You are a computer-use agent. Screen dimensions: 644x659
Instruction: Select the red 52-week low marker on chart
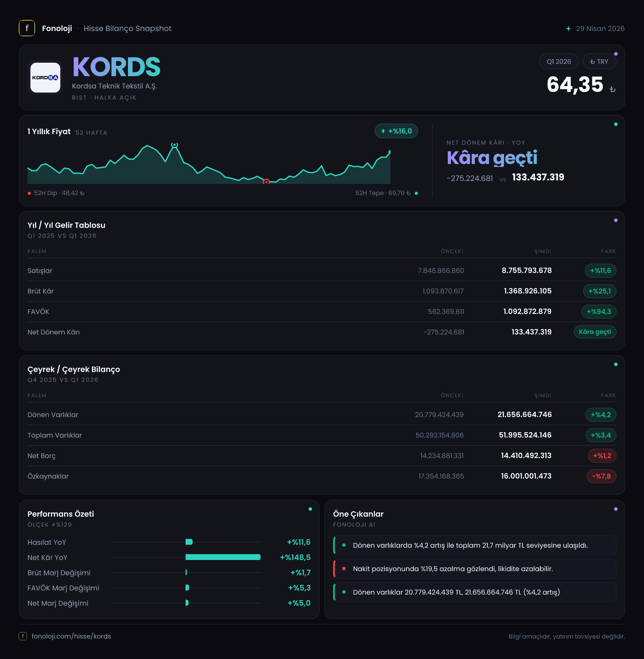pyautogui.click(x=266, y=182)
